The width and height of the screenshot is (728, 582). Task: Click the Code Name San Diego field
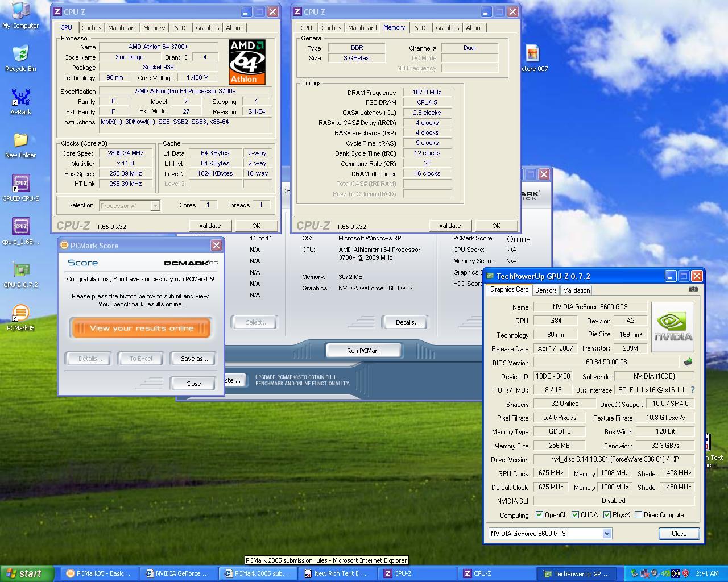(130, 57)
